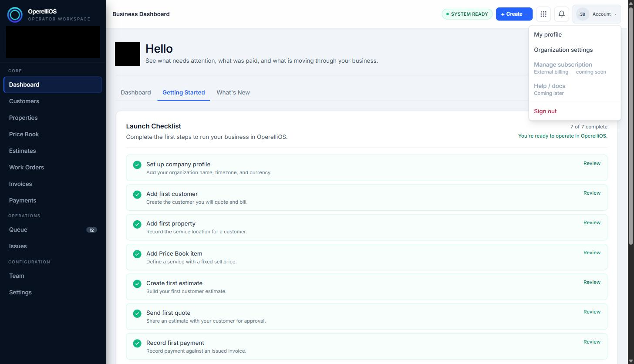Click the Queue count badge showing 12
This screenshot has width=634, height=364.
(x=91, y=230)
